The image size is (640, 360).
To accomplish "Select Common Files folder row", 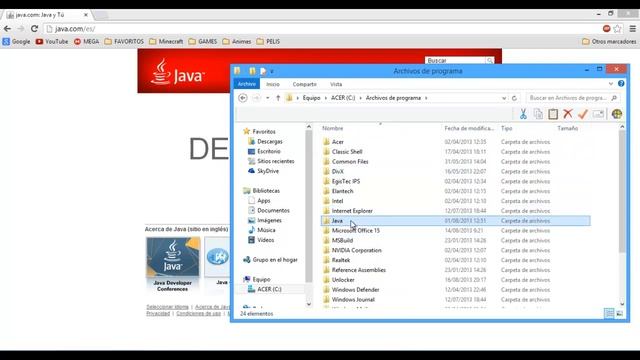I will tap(456, 162).
